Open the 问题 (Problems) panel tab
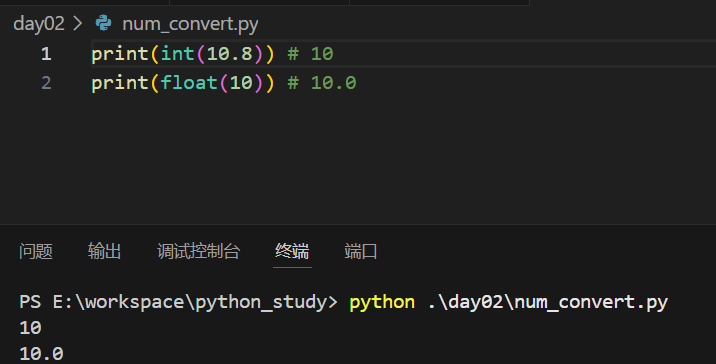 (36, 251)
